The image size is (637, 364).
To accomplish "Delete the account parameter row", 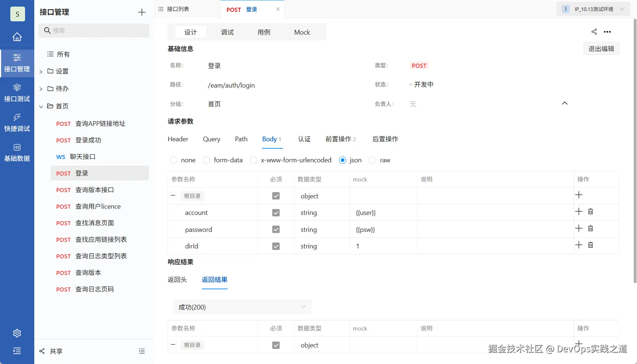I will tap(591, 212).
